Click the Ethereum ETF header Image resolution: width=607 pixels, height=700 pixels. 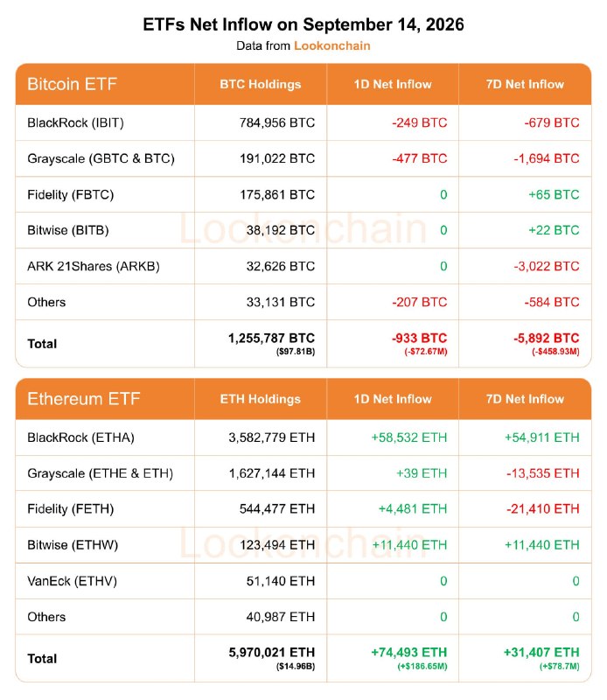click(84, 399)
